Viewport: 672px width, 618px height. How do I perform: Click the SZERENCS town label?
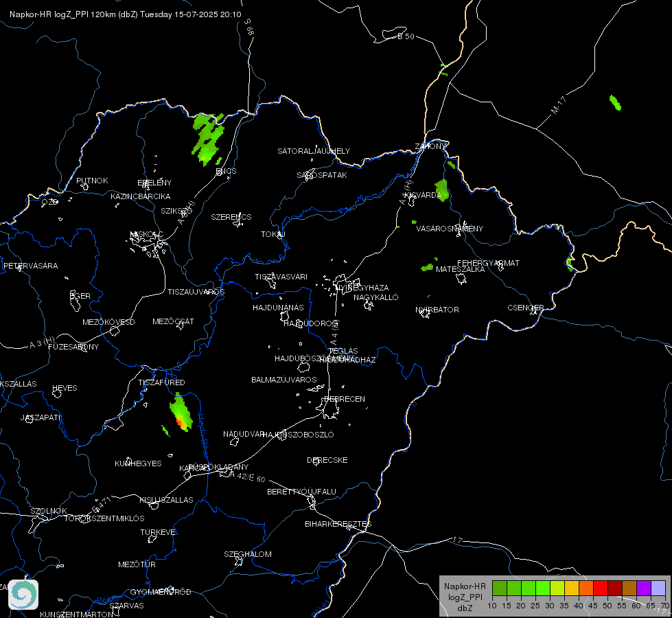click(x=231, y=217)
